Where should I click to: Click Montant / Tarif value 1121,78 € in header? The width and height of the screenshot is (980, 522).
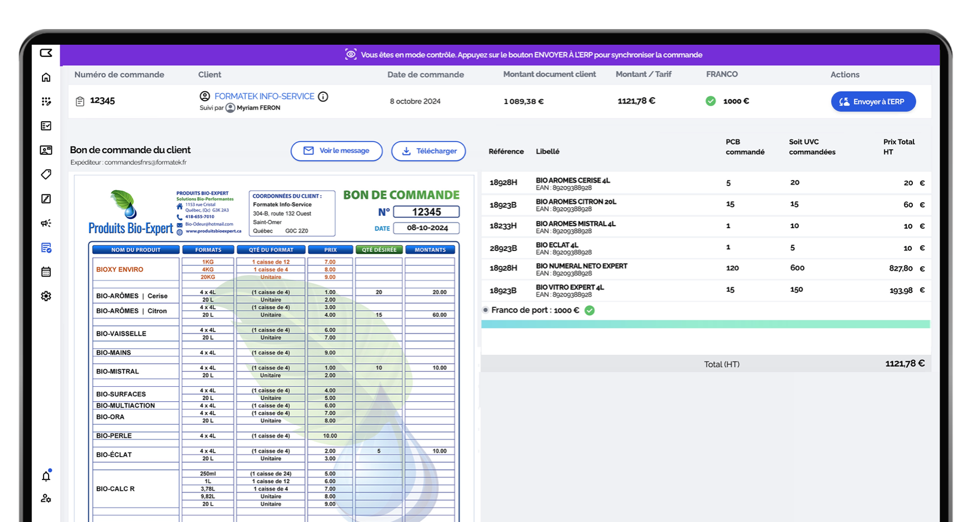(636, 101)
